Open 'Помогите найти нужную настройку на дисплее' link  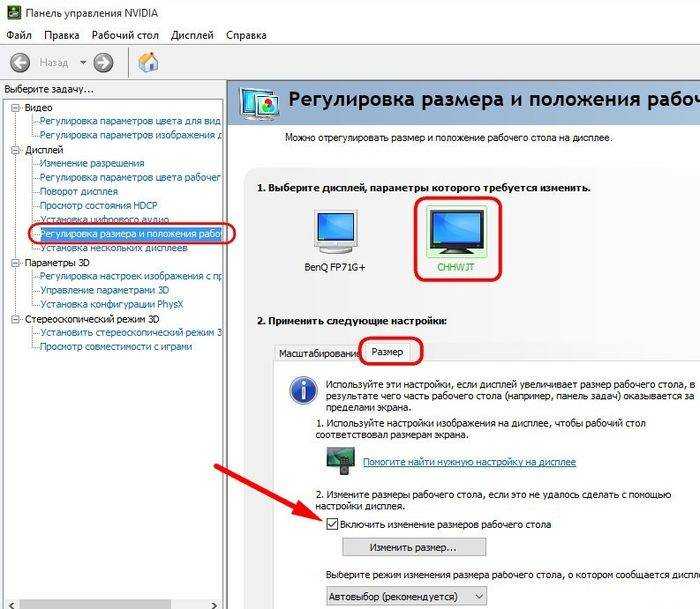pyautogui.click(x=469, y=462)
